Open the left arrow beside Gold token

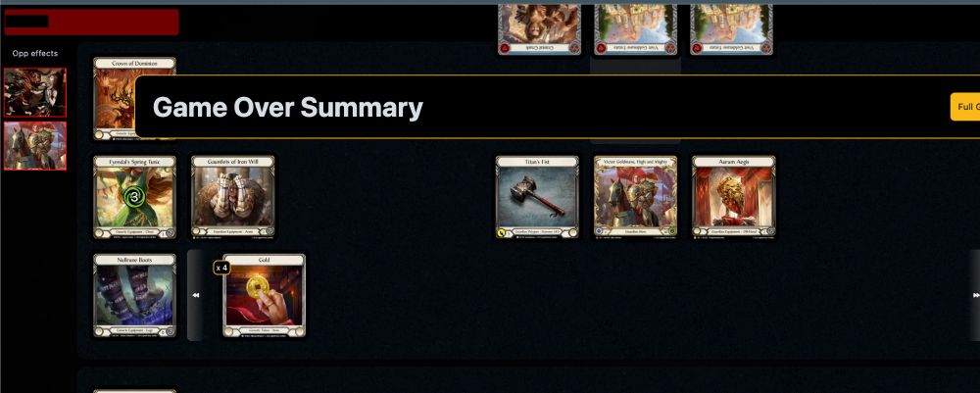tap(195, 295)
